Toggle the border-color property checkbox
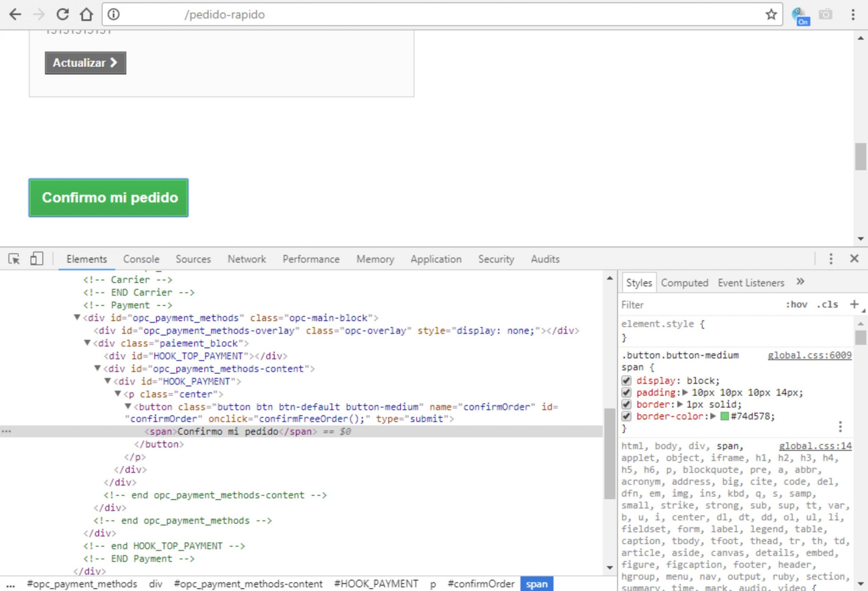 point(626,416)
